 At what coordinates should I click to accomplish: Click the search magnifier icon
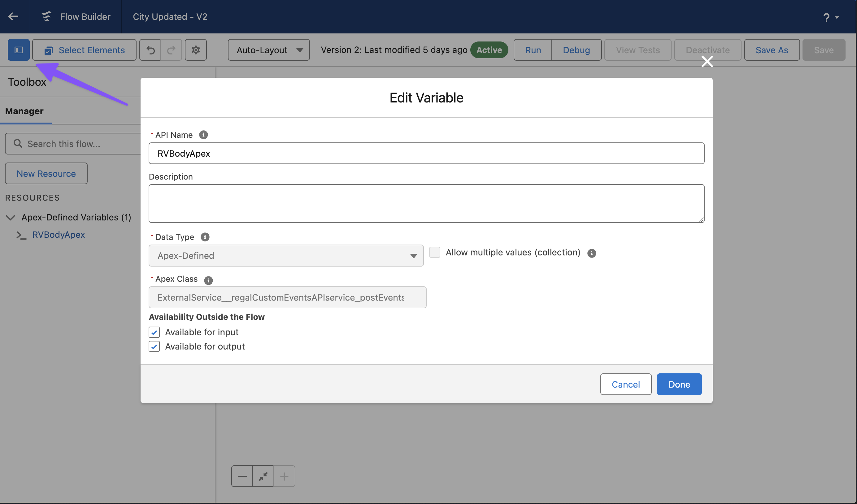click(x=18, y=144)
